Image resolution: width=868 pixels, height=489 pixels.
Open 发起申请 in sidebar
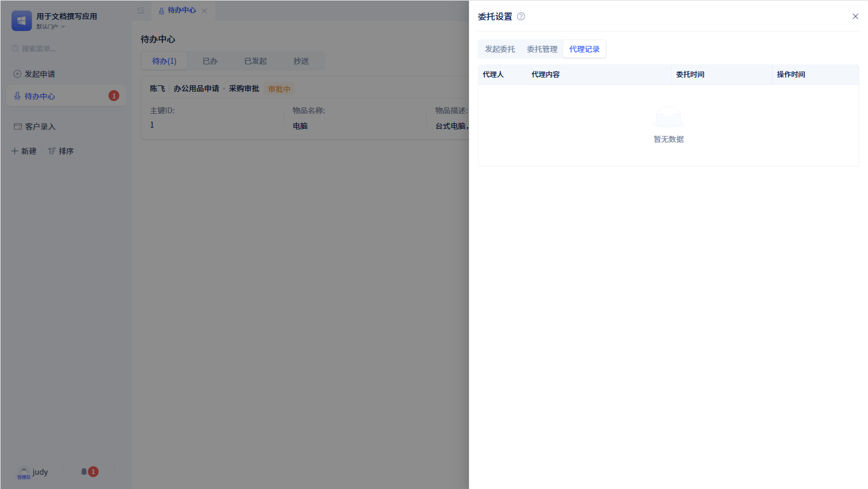pos(66,74)
